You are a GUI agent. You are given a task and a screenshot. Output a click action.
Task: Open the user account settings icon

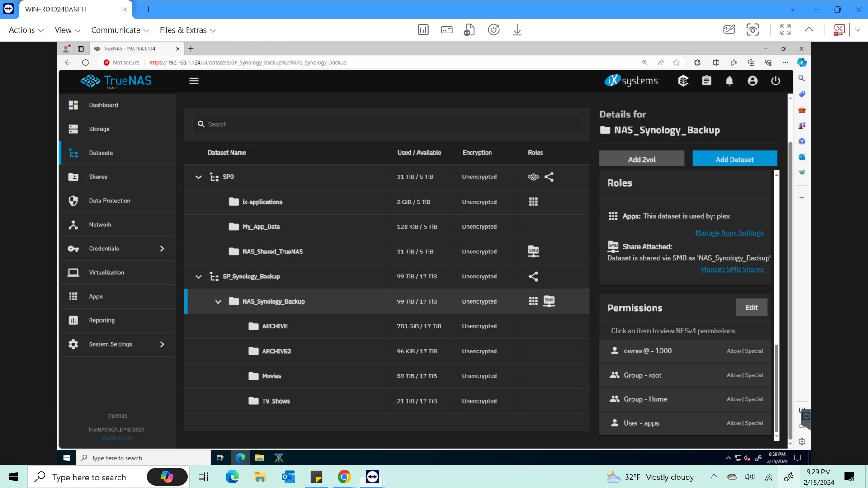[752, 81]
